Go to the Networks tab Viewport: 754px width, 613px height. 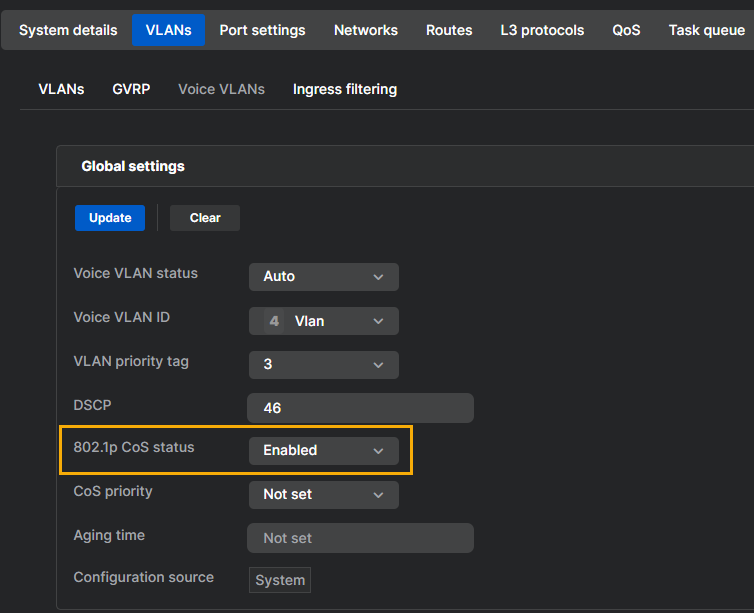pos(366,30)
